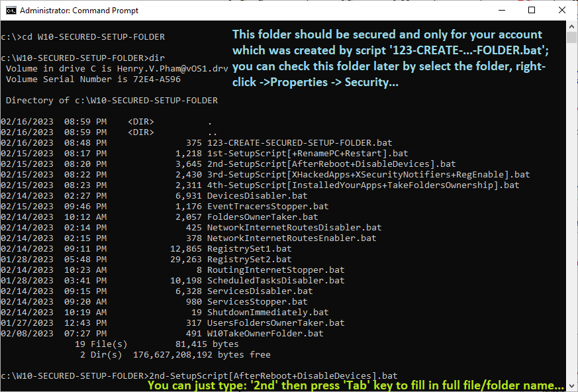
Task: Click the 'dir' command line
Action: click(x=83, y=58)
